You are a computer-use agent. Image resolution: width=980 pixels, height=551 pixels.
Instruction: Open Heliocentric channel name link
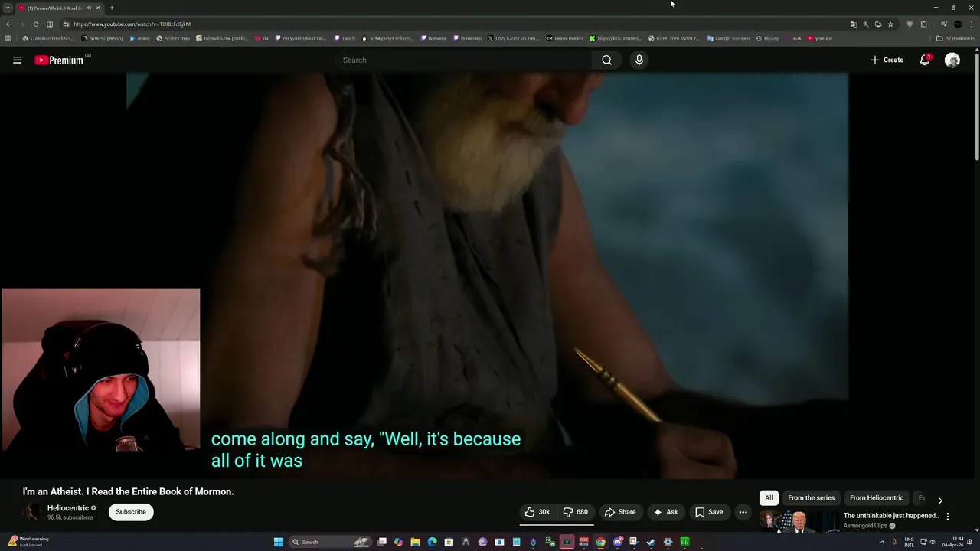(68, 508)
